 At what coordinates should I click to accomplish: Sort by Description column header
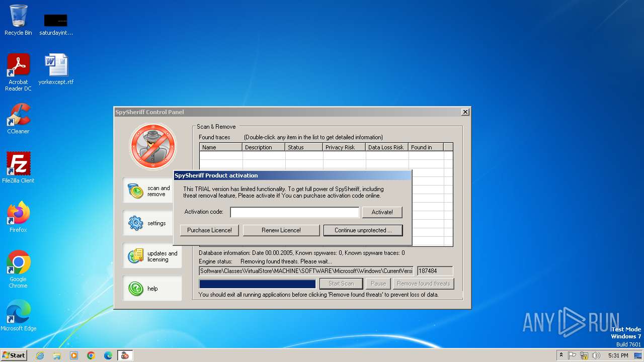pyautogui.click(x=264, y=147)
